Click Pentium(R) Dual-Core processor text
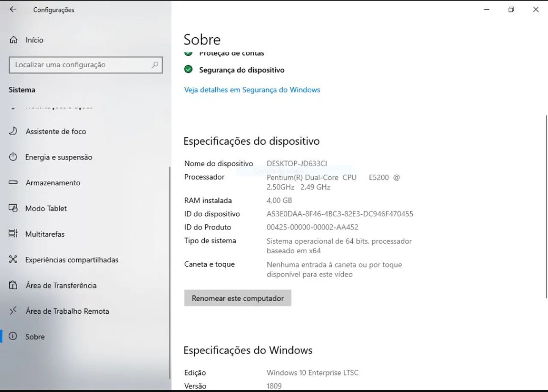548x392 pixels. click(x=333, y=182)
